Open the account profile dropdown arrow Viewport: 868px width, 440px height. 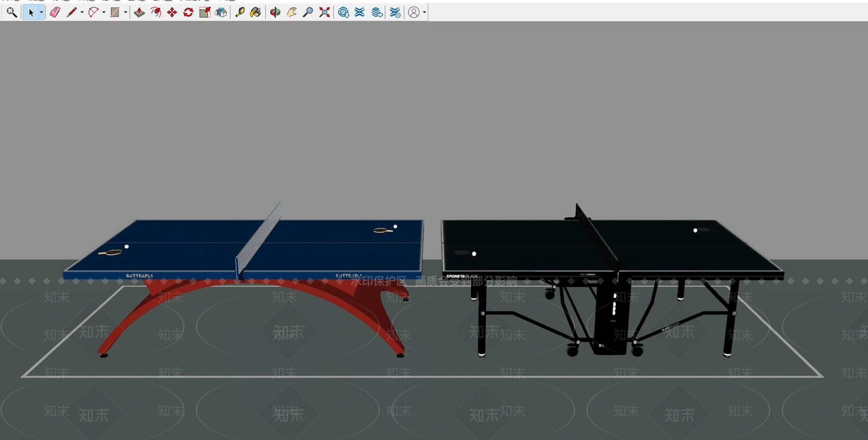pos(424,12)
